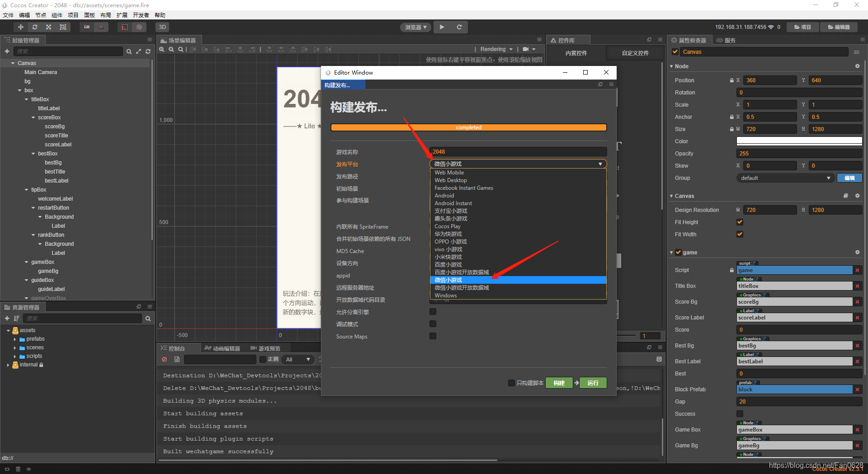Edit the game name field 2048

click(x=518, y=152)
